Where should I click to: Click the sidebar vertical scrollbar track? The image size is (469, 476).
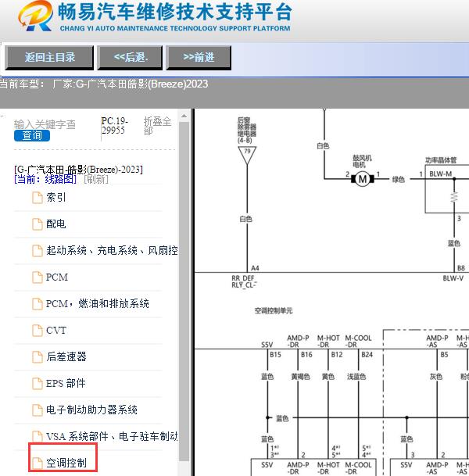point(184,292)
